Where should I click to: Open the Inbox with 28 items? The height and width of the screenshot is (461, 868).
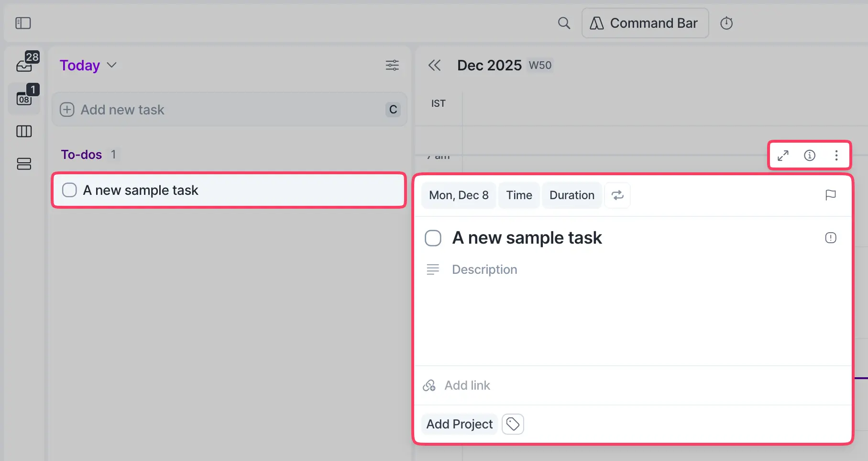(24, 64)
